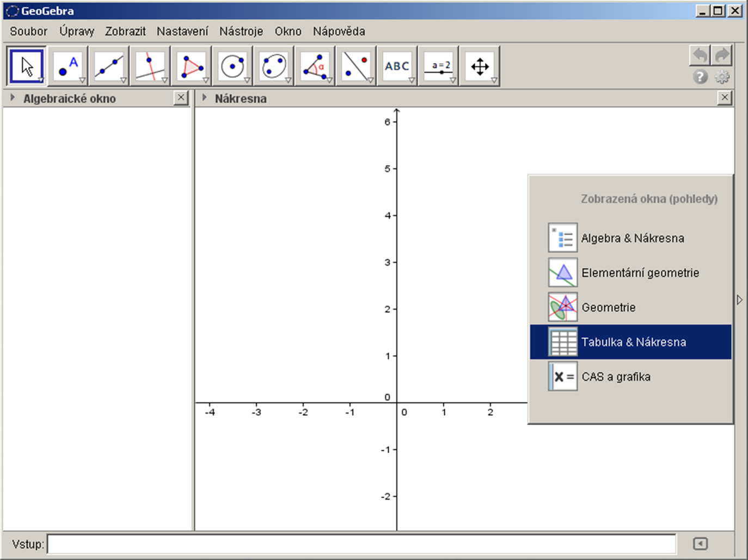Open the Circle tool dropdown arrow
This screenshot has width=748, height=560.
tap(247, 80)
